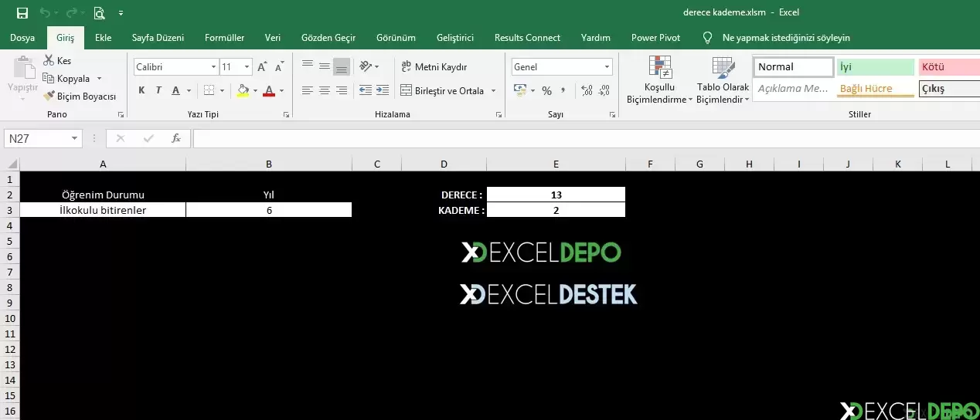The width and height of the screenshot is (980, 420).
Task: Select the Veri tab
Action: [x=273, y=37]
